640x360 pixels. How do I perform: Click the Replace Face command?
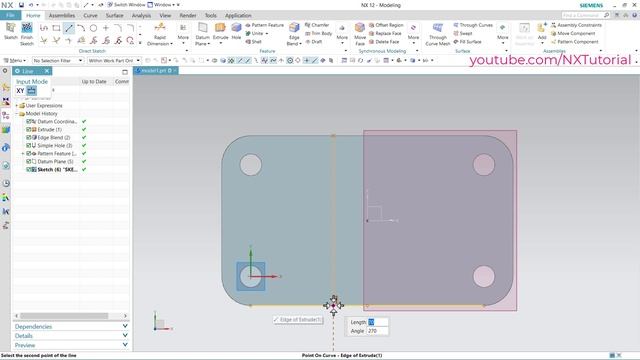coord(385,33)
